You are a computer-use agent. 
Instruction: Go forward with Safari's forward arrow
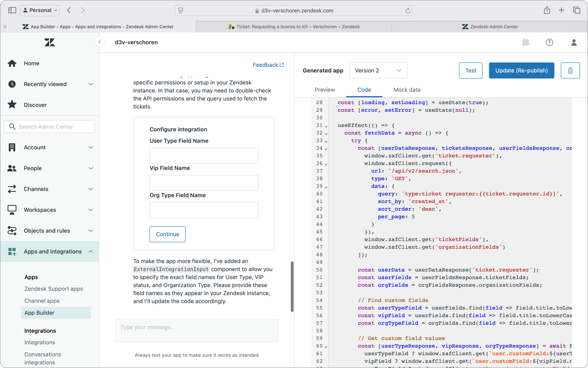83,10
